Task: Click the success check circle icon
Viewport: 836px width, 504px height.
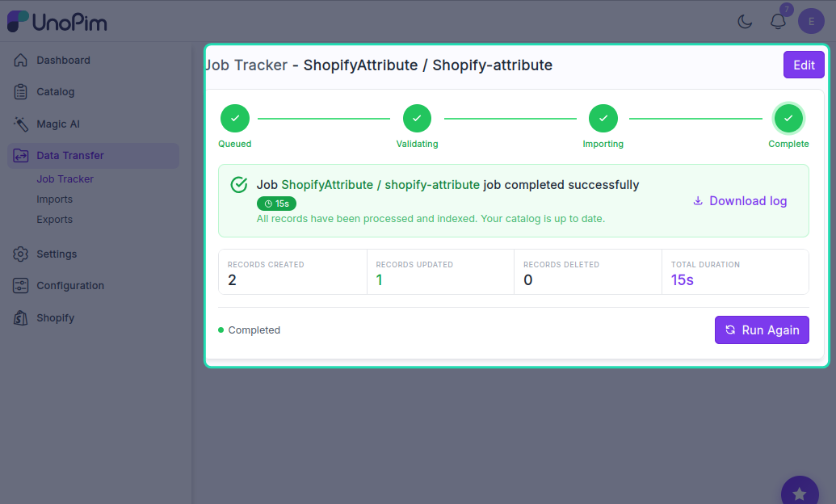Action: (x=239, y=185)
